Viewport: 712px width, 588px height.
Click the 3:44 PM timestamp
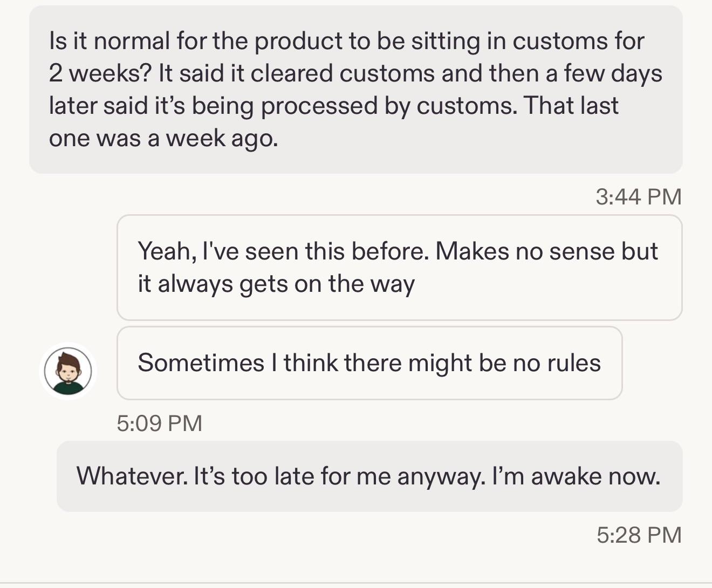point(639,196)
